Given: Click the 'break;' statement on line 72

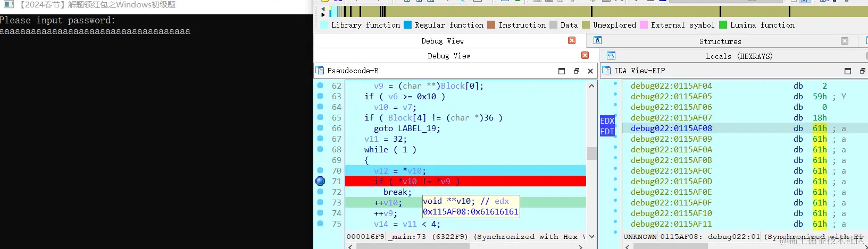Looking at the screenshot, I should pyautogui.click(x=397, y=192).
